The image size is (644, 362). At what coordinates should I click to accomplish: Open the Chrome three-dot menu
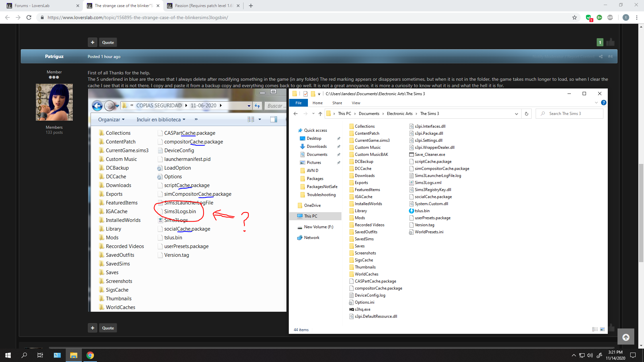pos(637,17)
